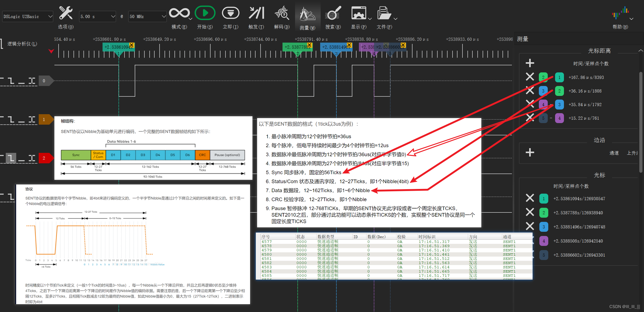Open the Display (显示) menu icon
The height and width of the screenshot is (312, 644).
[x=359, y=13]
